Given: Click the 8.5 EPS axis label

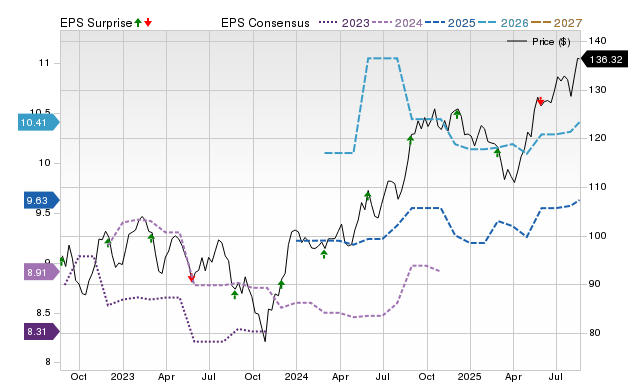Looking at the screenshot, I should [42, 313].
